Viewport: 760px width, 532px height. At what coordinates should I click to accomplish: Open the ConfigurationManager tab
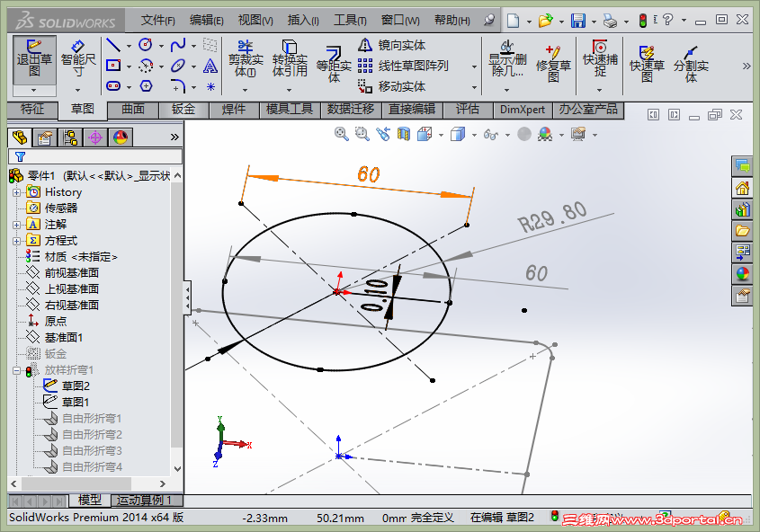70,138
